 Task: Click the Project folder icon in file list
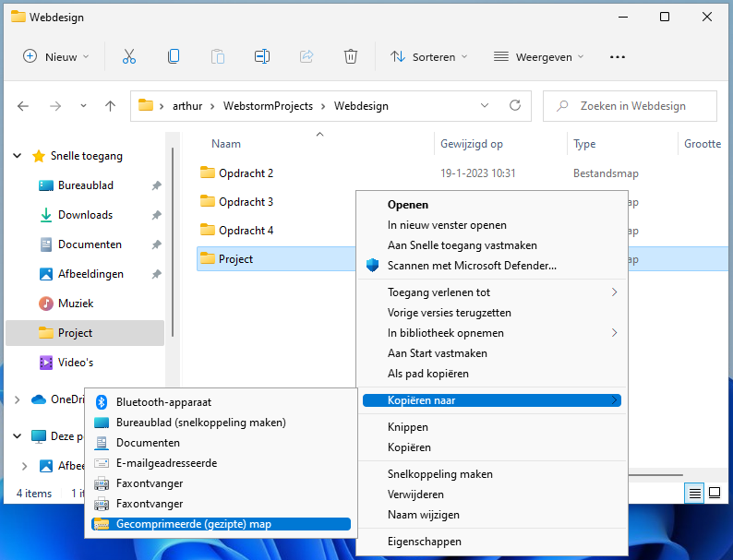207,258
